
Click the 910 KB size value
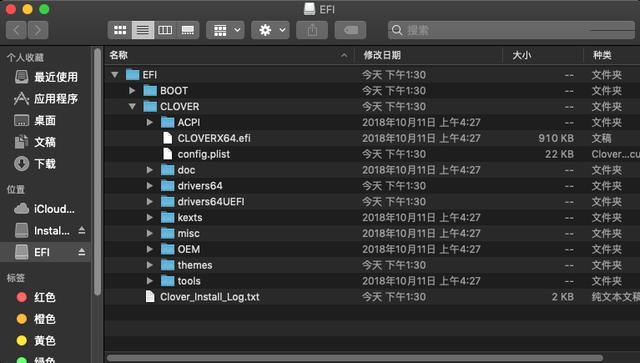point(556,138)
